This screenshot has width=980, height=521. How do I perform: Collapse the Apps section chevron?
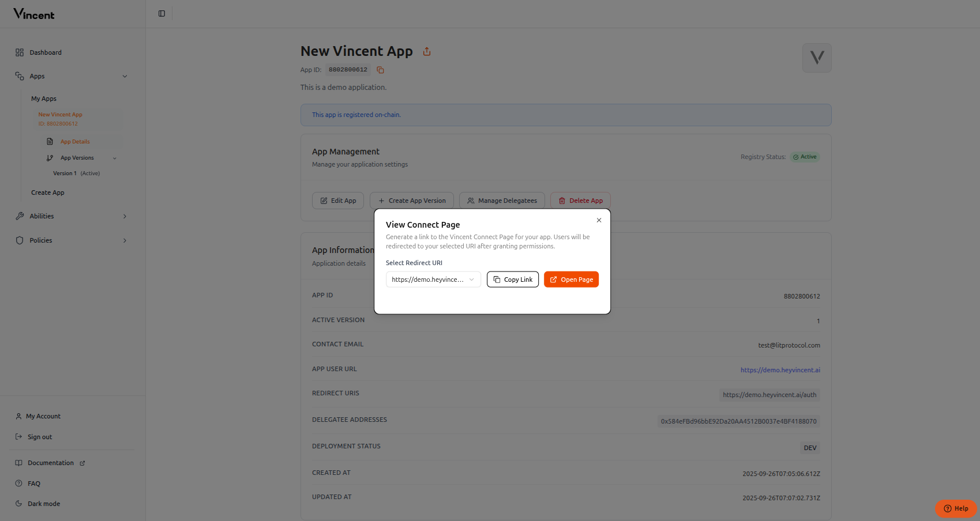point(125,75)
